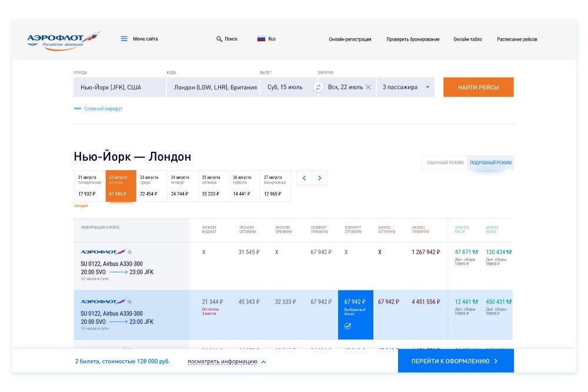Open Онлайн-регистрация menu item
Viewport: 588px width, 392px height.
pyautogui.click(x=350, y=39)
